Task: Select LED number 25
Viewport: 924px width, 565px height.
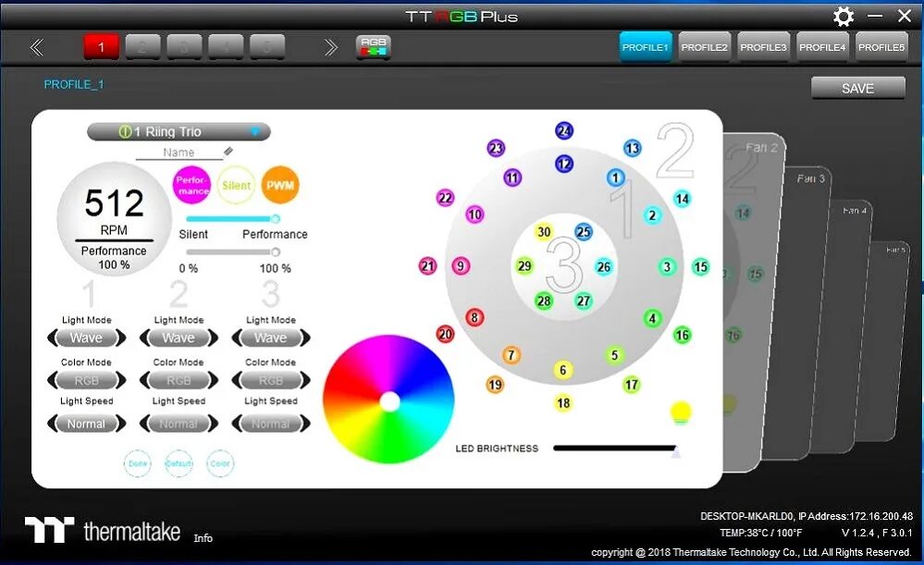Action: 584,231
